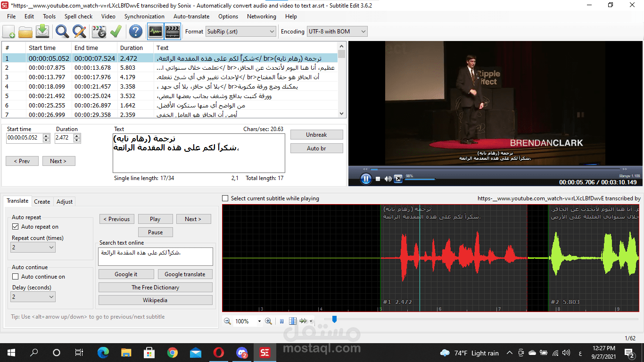This screenshot has height=362, width=644.
Task: Select subtitle row 3 in list
Action: (x=170, y=77)
